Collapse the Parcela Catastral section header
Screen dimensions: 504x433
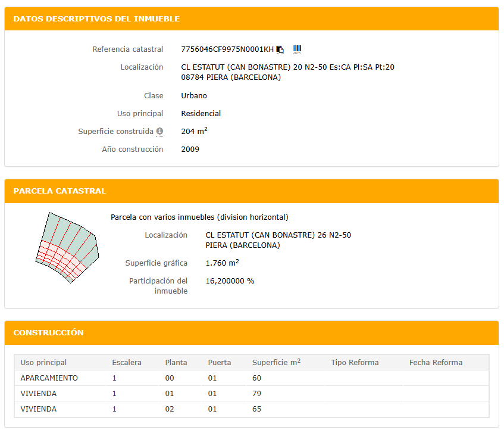60,191
